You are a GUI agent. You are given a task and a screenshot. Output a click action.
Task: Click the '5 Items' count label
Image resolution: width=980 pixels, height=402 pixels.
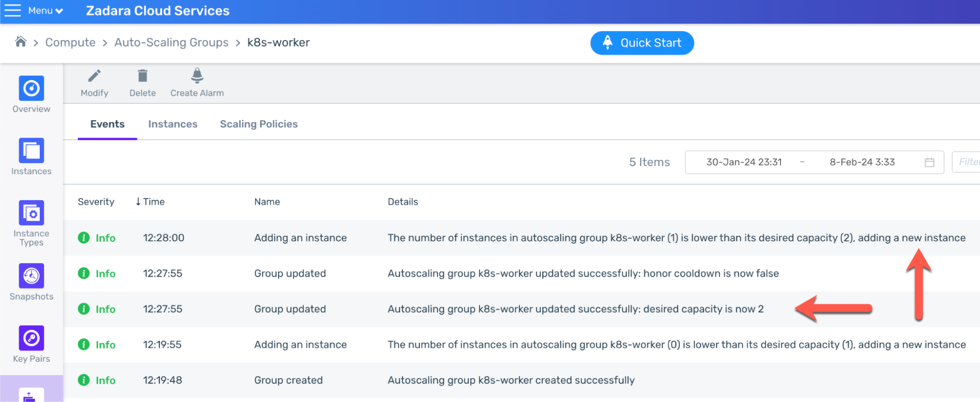tap(649, 162)
